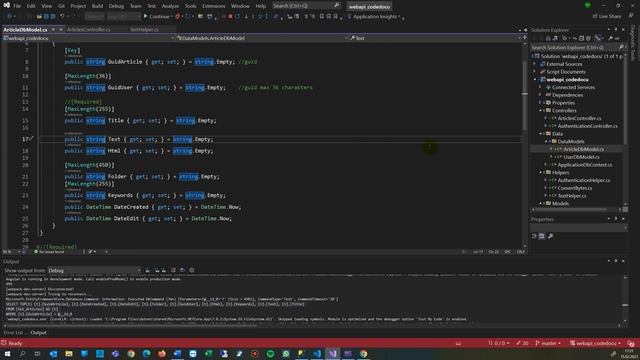Image resolution: width=640 pixels, height=360 pixels.
Task: Expand the External Sources node
Action: click(535, 64)
